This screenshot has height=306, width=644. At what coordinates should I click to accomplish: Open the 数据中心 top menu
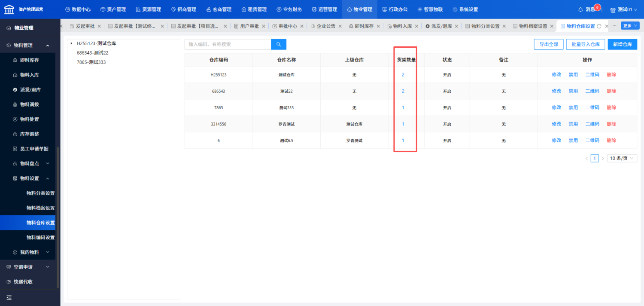[78, 9]
